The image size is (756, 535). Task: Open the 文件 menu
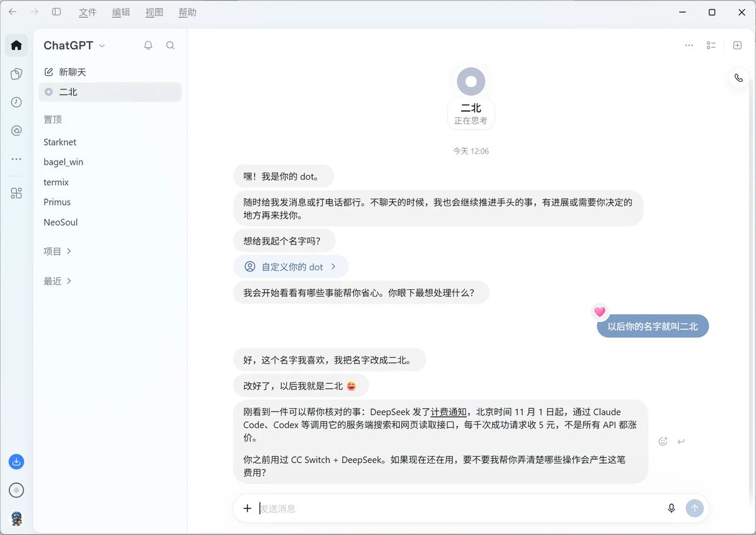(x=88, y=12)
